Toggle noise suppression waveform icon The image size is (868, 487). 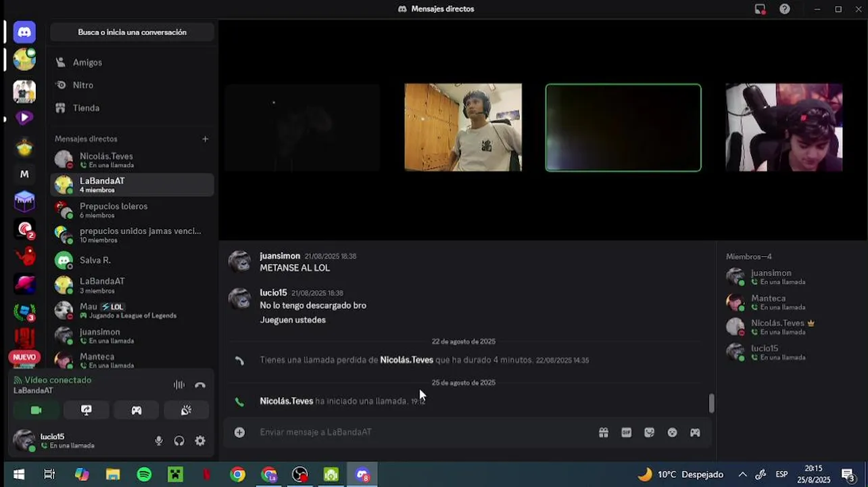point(179,385)
